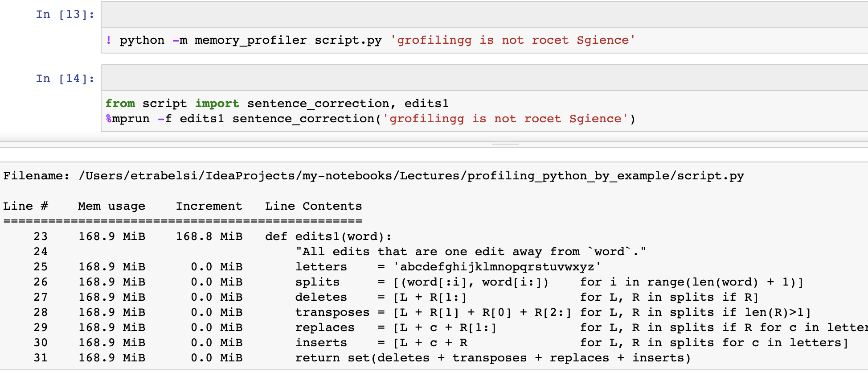Click the empty gray bar atop cell 14

click(484, 78)
